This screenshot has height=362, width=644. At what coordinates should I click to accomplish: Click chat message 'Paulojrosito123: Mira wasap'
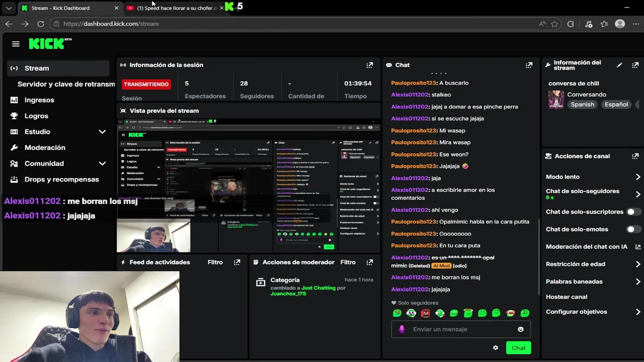[431, 143]
